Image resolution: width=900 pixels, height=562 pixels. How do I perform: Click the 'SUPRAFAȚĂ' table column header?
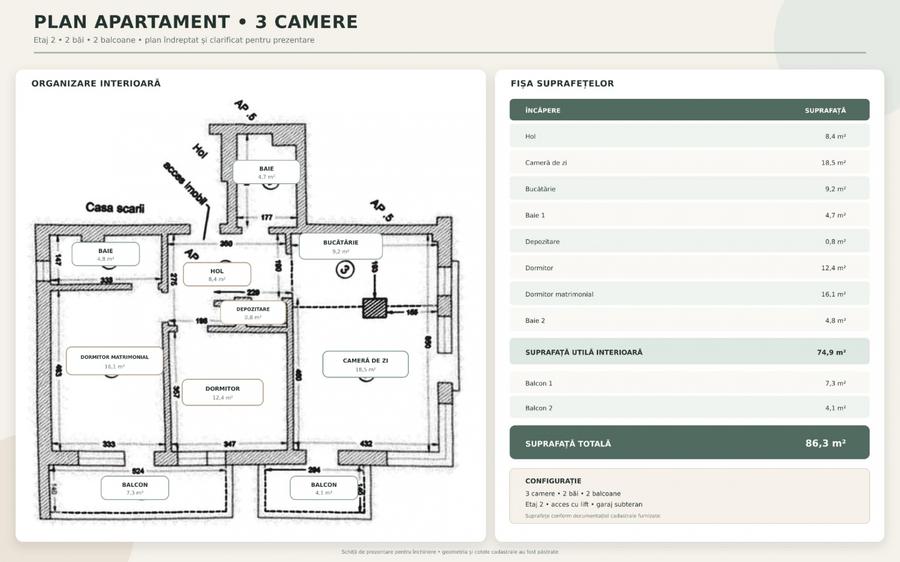(x=825, y=110)
